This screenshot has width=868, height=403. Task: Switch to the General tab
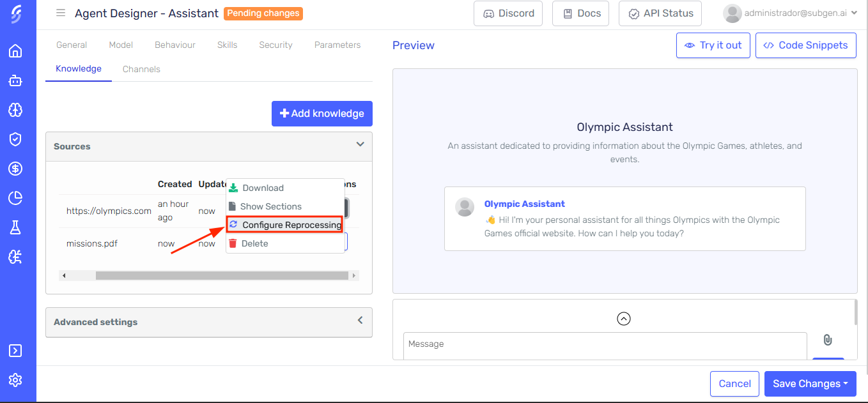(72, 45)
